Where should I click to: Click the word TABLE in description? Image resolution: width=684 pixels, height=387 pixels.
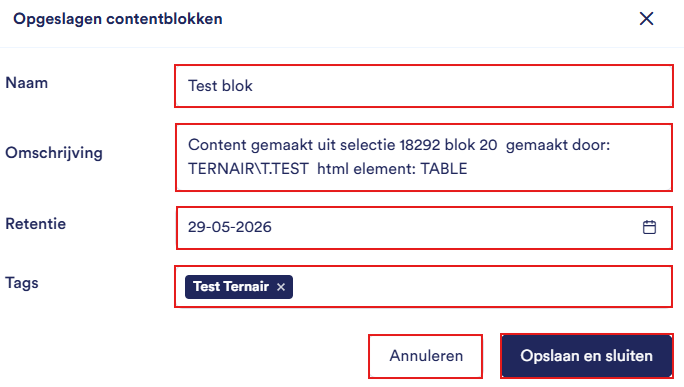(x=444, y=169)
